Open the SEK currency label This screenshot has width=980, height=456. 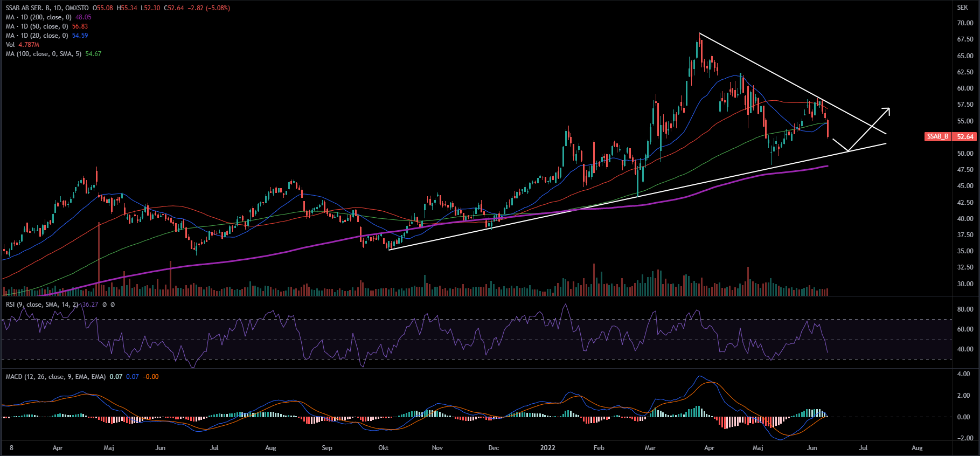click(x=962, y=8)
